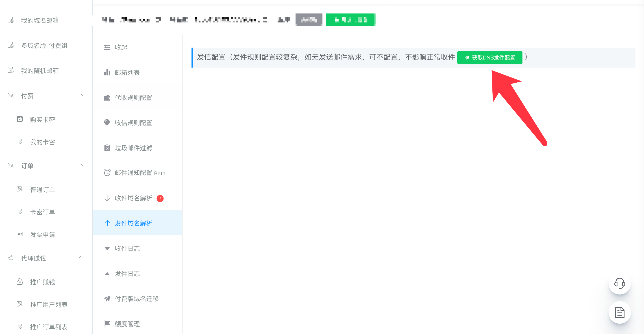The image size is (644, 334).
Task: Switch to 邮件通知配置 Beta tab
Action: point(137,173)
